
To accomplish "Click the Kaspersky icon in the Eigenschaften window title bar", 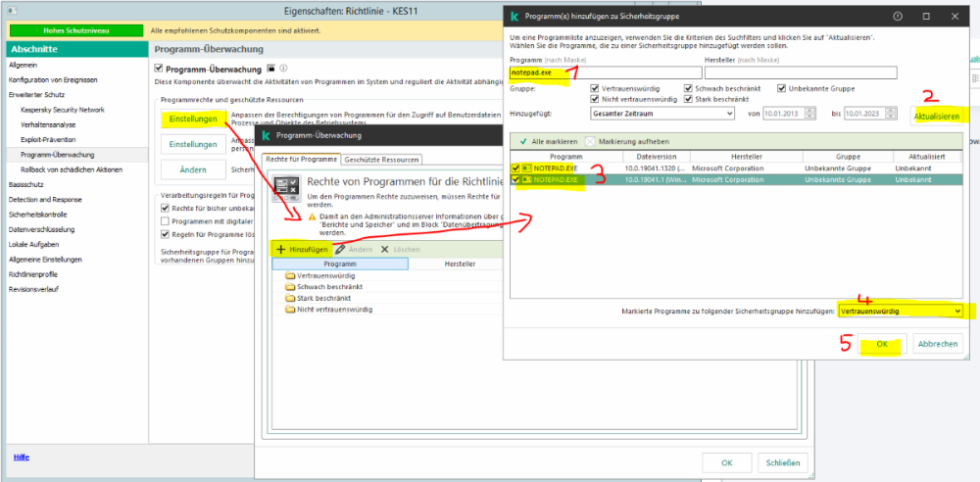I will 11,11.
